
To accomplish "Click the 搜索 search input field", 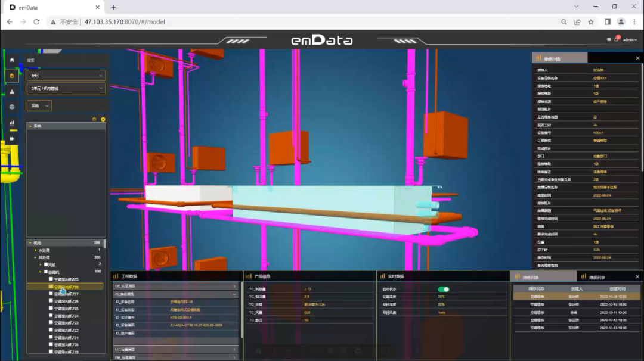I will pos(66,60).
